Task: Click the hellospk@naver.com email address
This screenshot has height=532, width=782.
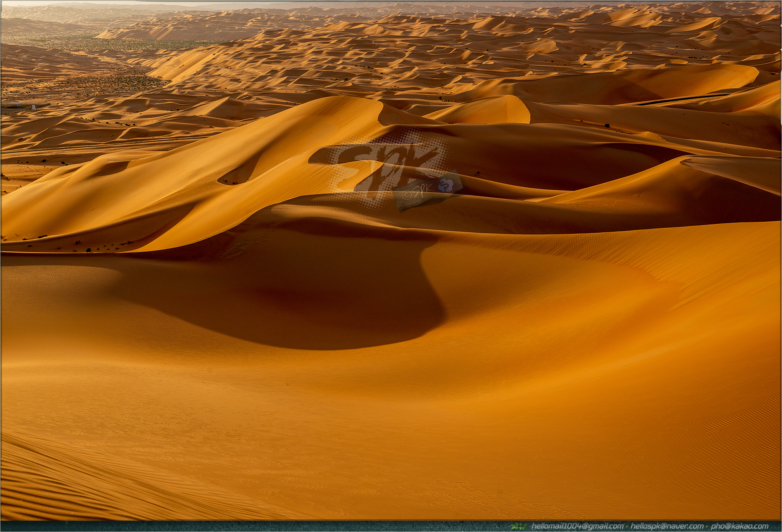Action: tap(667, 526)
